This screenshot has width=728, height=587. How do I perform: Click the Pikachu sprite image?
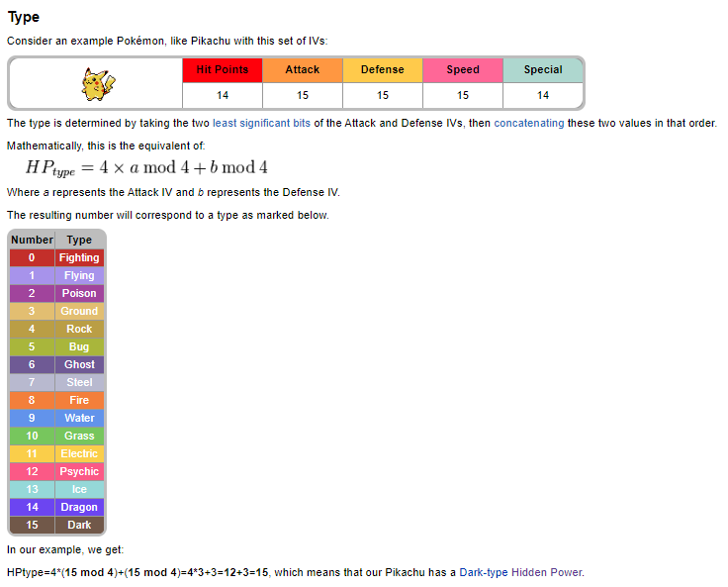[x=96, y=83]
